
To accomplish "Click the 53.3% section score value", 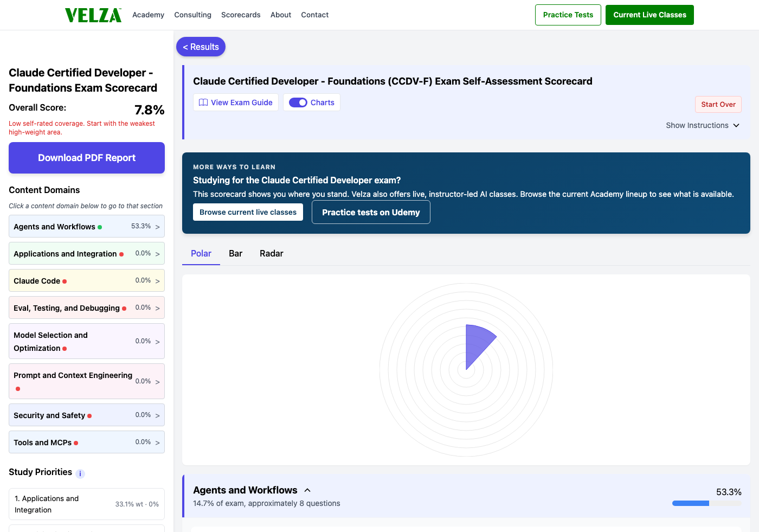I will [x=729, y=492].
